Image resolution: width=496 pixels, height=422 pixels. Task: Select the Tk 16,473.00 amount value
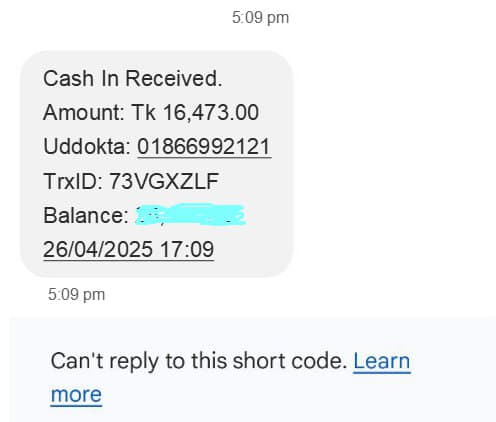195,113
